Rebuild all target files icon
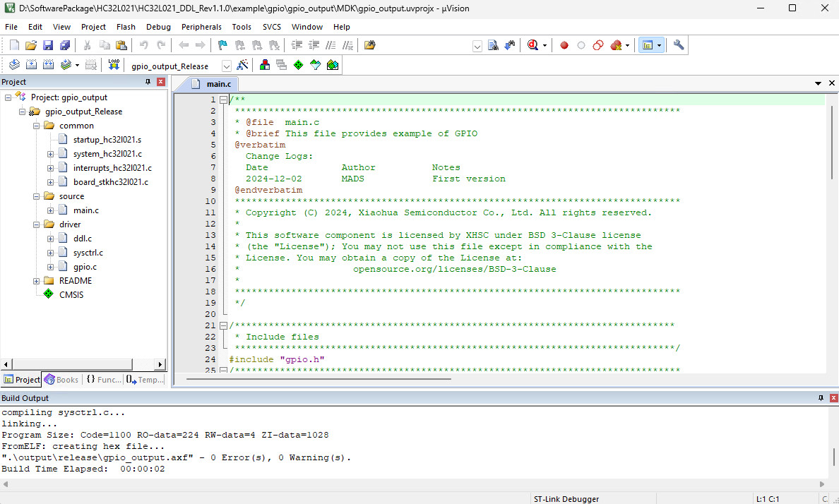The image size is (839, 504). pyautogui.click(x=48, y=65)
